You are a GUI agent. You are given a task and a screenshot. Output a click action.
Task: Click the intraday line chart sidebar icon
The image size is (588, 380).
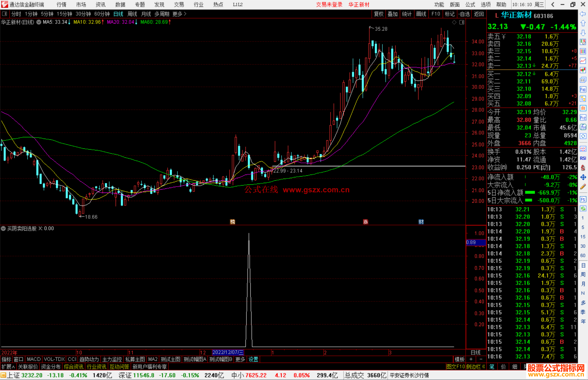point(583,60)
